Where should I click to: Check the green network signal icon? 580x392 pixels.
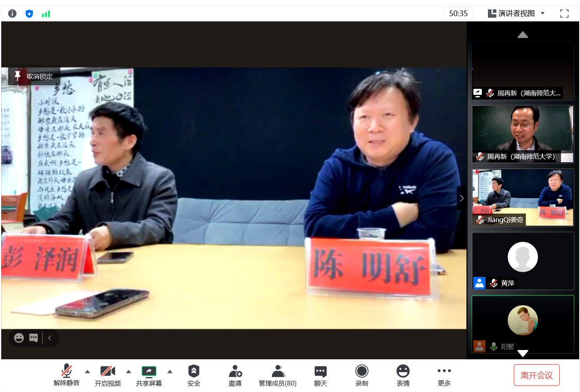pyautogui.click(x=46, y=14)
